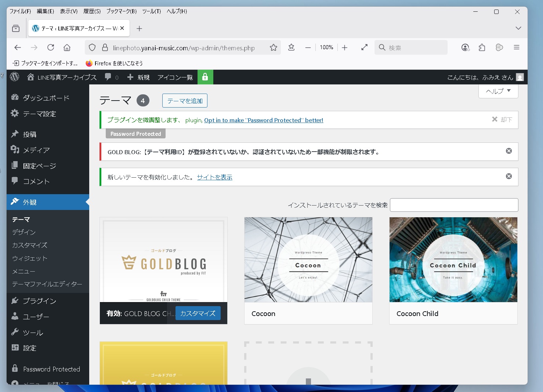Bookmark this page with the star icon
Viewport: 543px width, 392px height.
pyautogui.click(x=274, y=47)
